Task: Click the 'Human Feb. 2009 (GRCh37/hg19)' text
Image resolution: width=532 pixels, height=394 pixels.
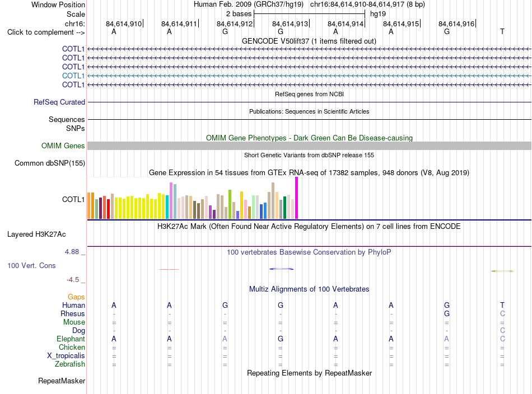Action: tap(248, 4)
